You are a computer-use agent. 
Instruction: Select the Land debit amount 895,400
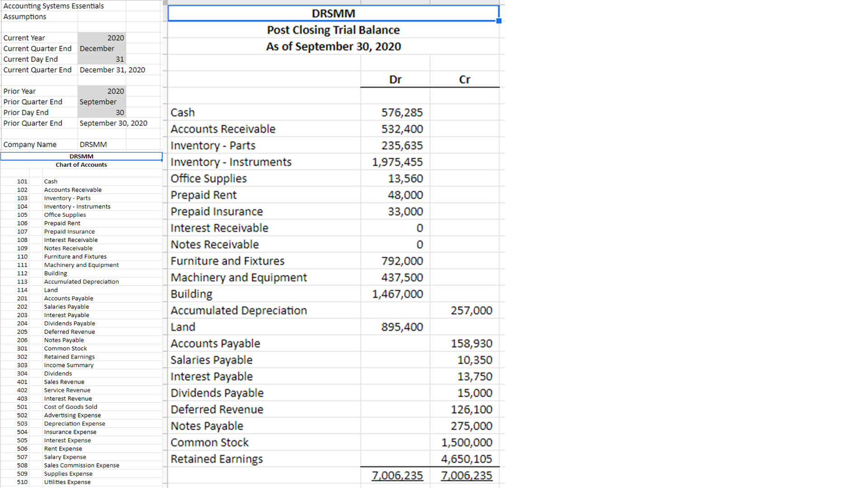(x=401, y=327)
